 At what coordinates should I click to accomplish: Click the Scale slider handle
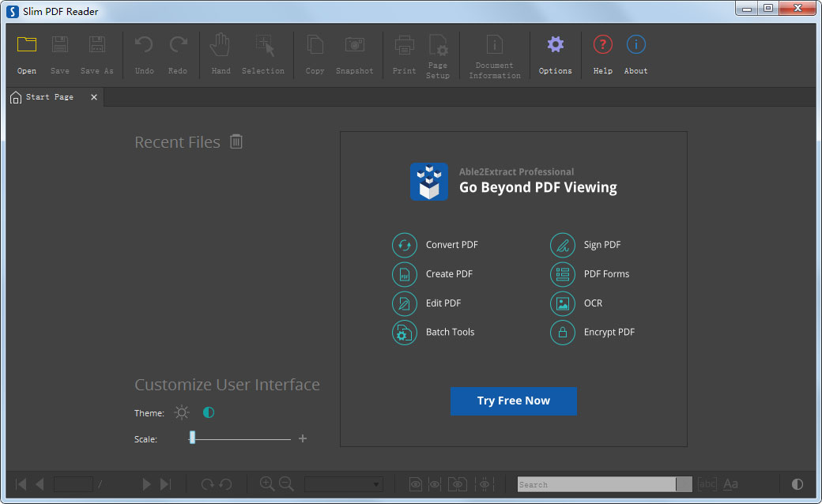click(x=192, y=438)
